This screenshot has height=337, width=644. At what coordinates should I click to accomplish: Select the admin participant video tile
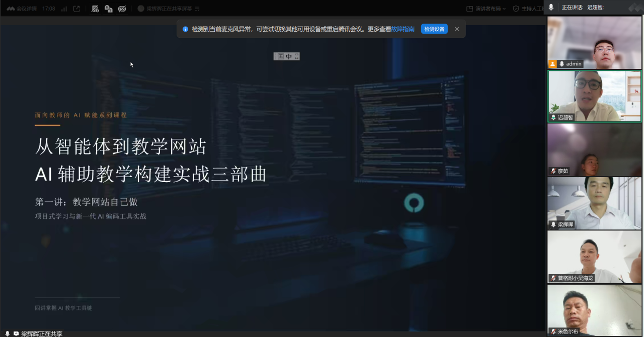tap(594, 42)
